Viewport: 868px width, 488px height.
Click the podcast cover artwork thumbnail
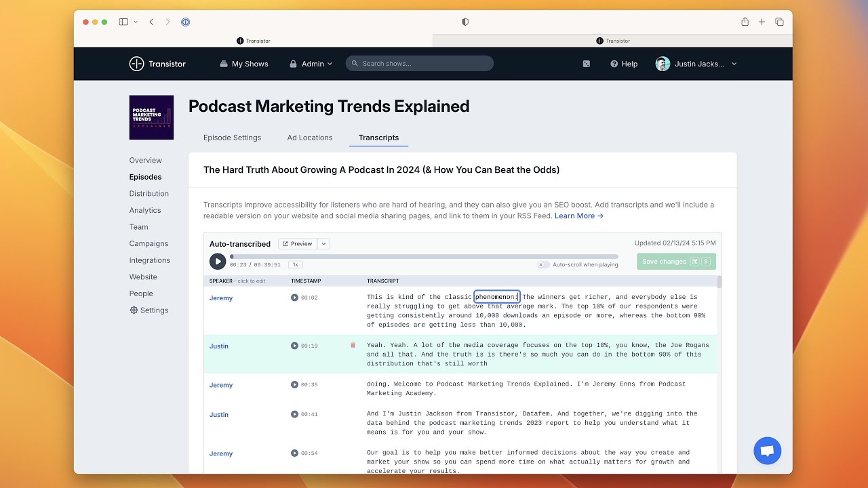(x=151, y=117)
